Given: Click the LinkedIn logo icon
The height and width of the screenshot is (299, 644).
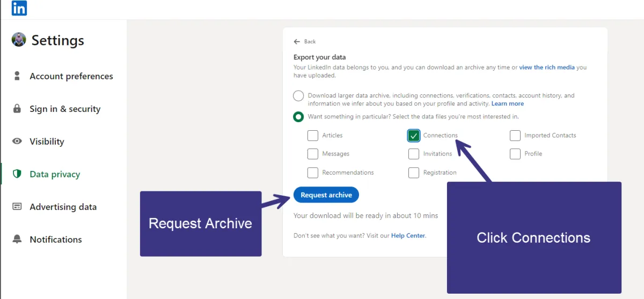Looking at the screenshot, I should click(x=19, y=8).
